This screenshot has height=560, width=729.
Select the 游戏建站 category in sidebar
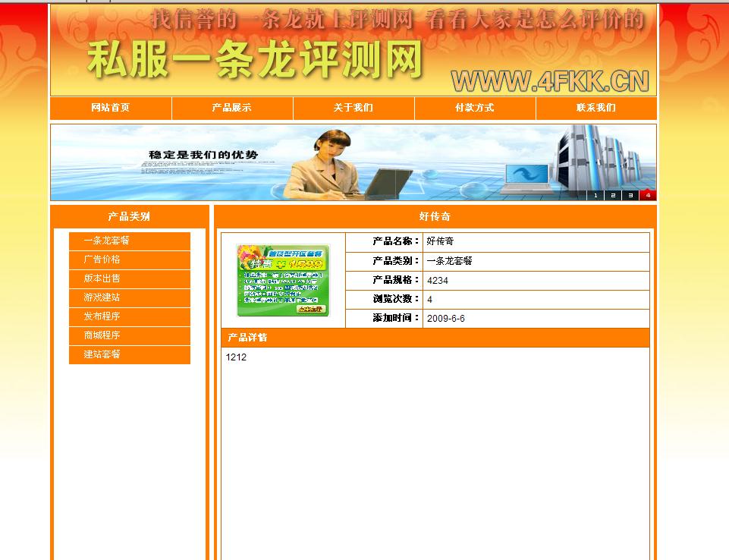129,297
